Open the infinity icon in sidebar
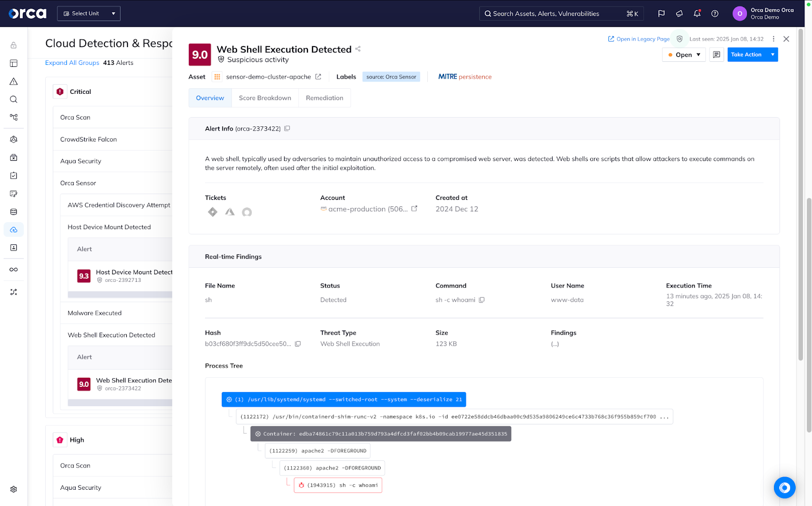The height and width of the screenshot is (506, 812). pyautogui.click(x=14, y=270)
